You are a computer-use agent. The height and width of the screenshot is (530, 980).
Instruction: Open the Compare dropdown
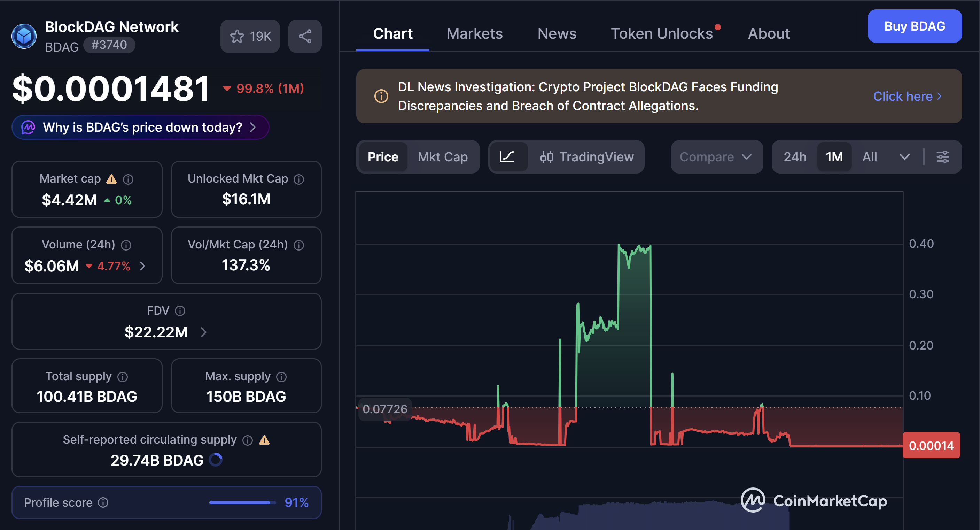click(x=717, y=157)
